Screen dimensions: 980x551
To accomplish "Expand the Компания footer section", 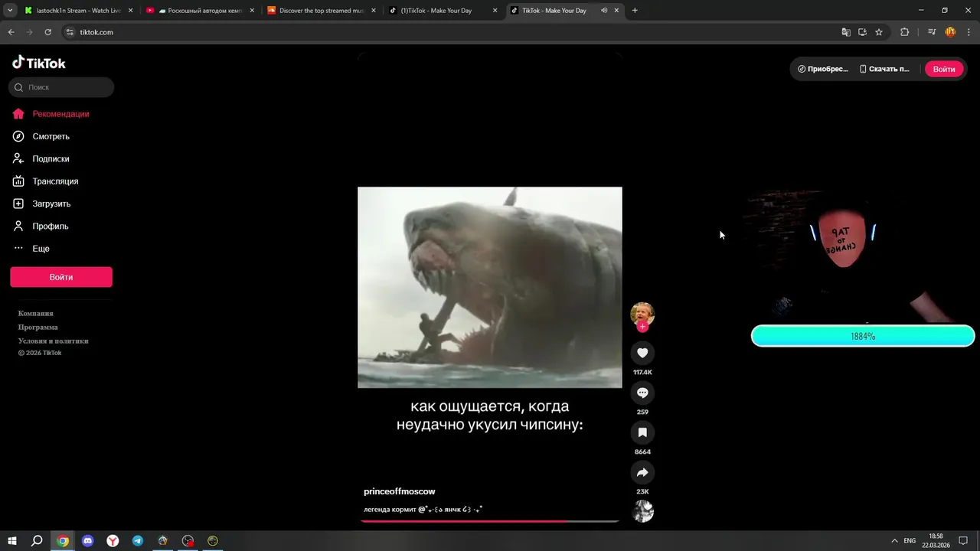I will click(36, 313).
